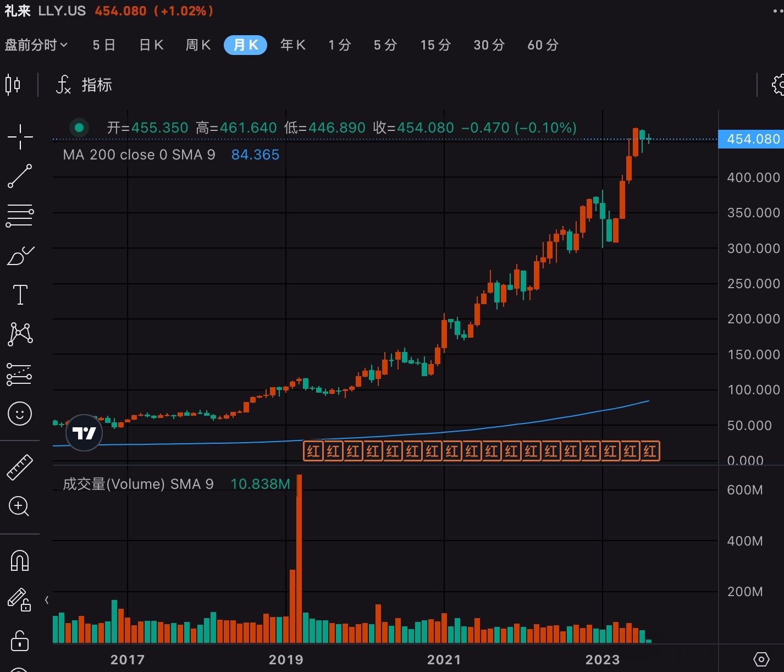This screenshot has height=672, width=784.
Task: Open the candlestick chart style picker
Action: 13,85
